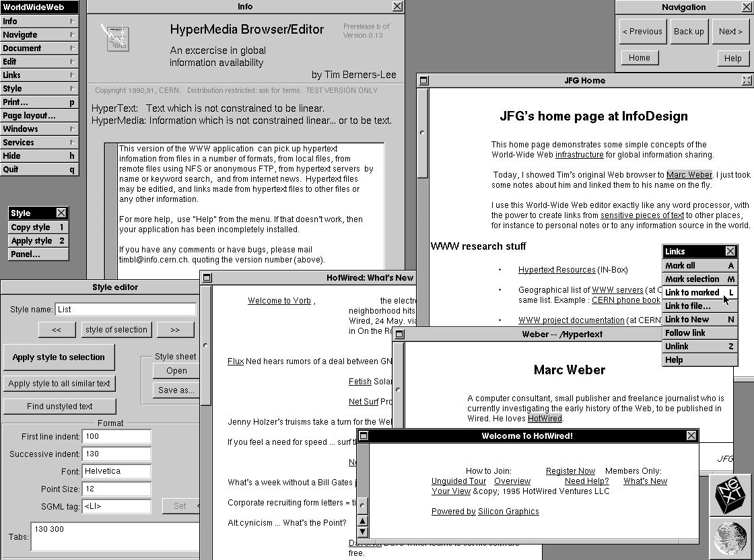Select Mark all in Links menu
The width and height of the screenshot is (754, 560).
pos(699,265)
